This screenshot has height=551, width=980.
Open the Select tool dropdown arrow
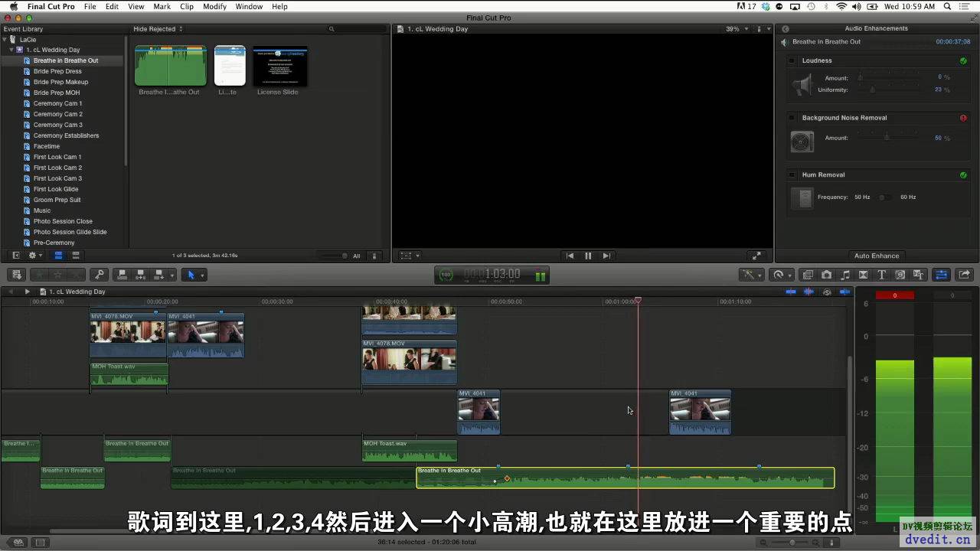[x=202, y=275]
